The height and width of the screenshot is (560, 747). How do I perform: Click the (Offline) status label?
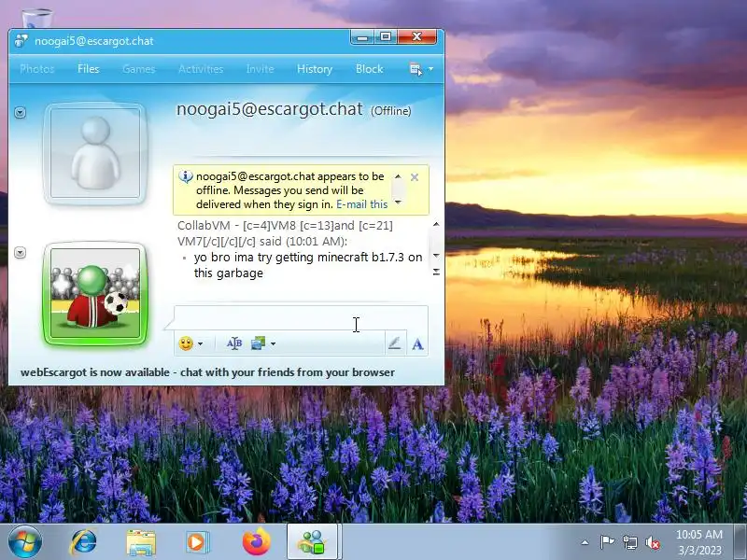(x=391, y=111)
